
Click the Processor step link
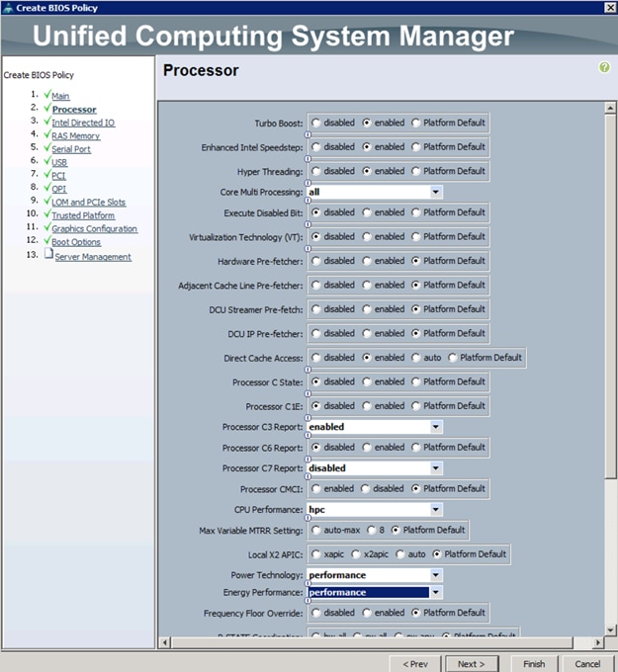(x=74, y=110)
